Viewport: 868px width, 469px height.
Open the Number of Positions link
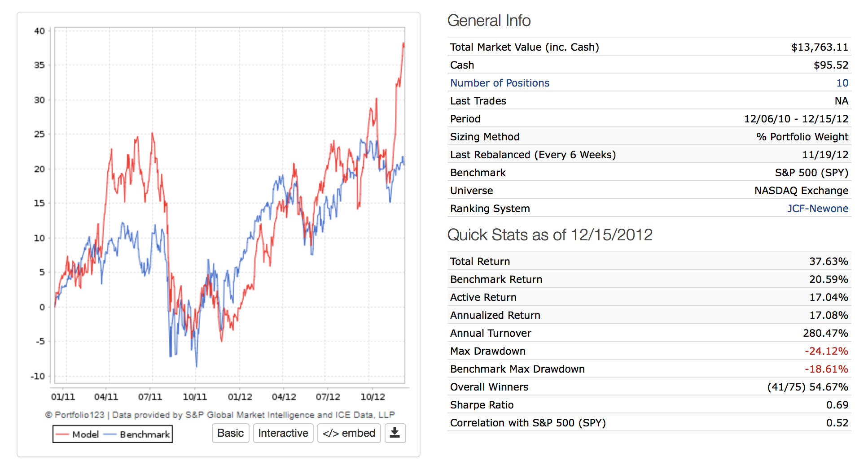tap(500, 83)
